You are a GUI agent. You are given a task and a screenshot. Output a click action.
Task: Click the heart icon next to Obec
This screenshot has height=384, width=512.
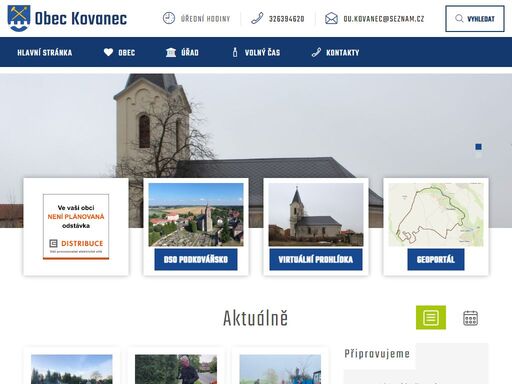point(108,52)
